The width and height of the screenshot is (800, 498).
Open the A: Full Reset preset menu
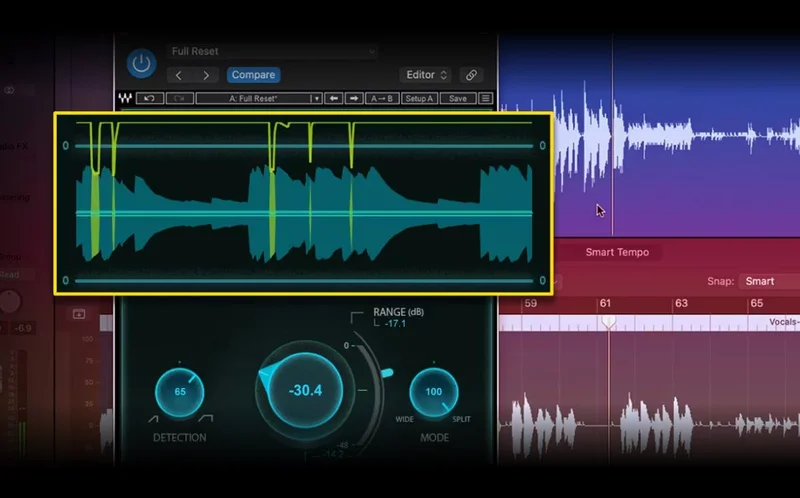pos(253,98)
